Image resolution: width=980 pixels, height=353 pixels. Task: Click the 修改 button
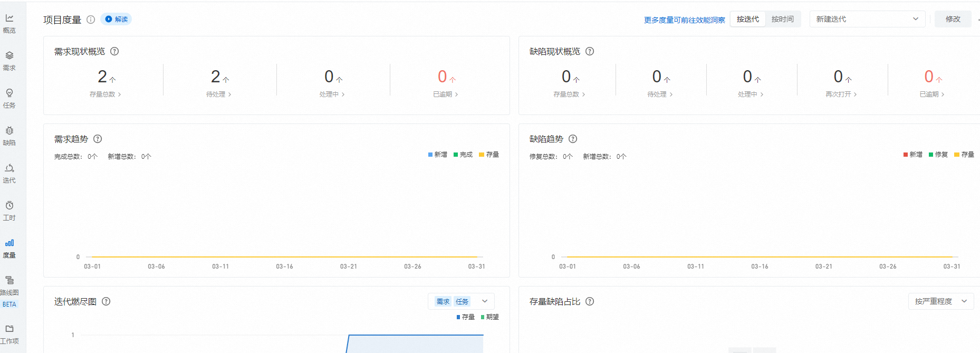tap(953, 19)
